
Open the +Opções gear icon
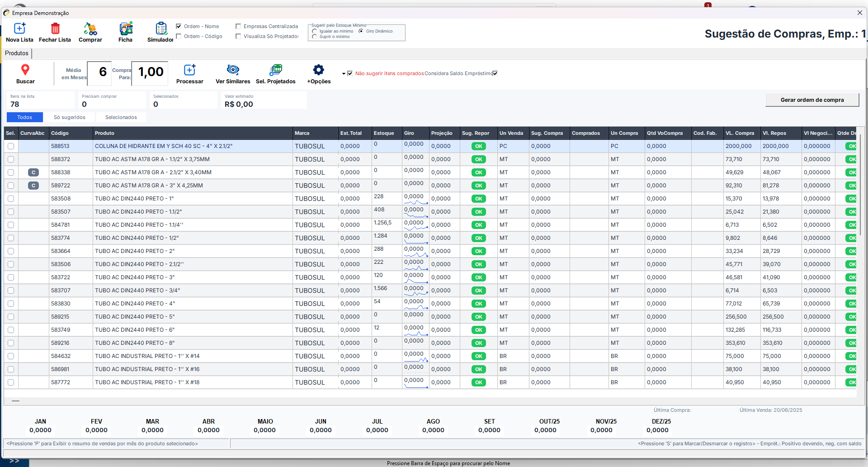pos(319,70)
